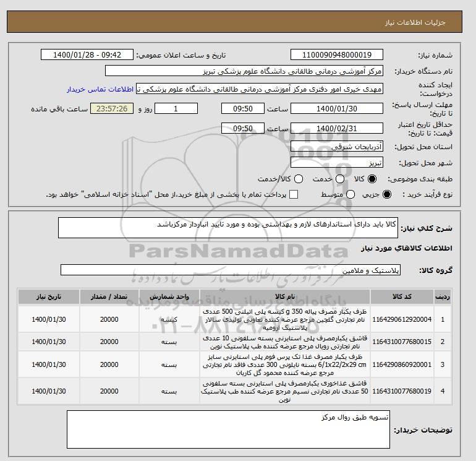Click row 4 product name قاشق غذاخوری 50 عددی
Viewport: 476px width, 461px height.
[285, 392]
